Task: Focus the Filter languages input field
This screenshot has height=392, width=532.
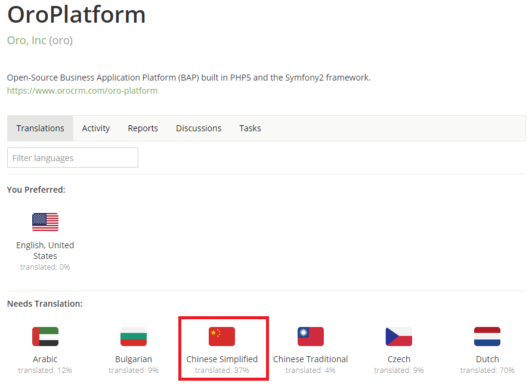Action: point(73,158)
